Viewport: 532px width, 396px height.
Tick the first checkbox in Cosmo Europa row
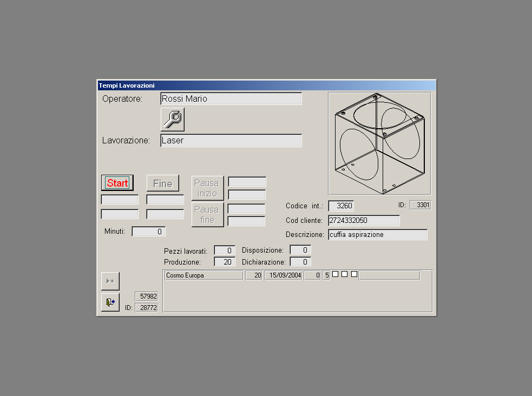pyautogui.click(x=335, y=274)
